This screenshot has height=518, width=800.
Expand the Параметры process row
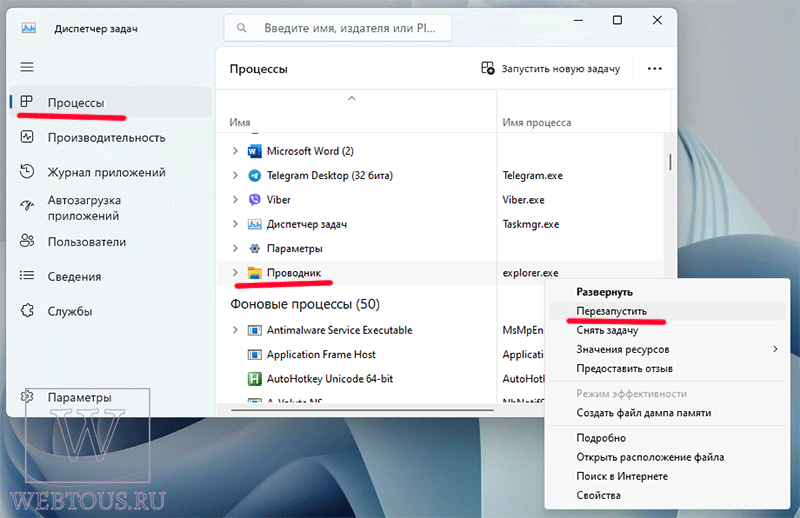(x=235, y=248)
